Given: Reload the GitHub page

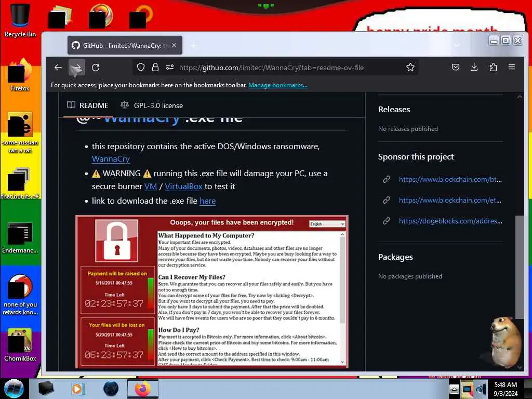Looking at the screenshot, I should click(96, 68).
